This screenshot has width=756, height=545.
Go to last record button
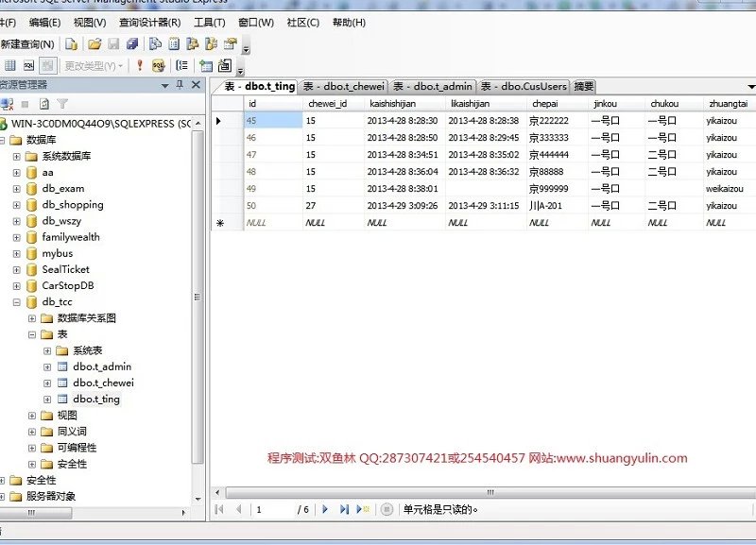pos(344,509)
